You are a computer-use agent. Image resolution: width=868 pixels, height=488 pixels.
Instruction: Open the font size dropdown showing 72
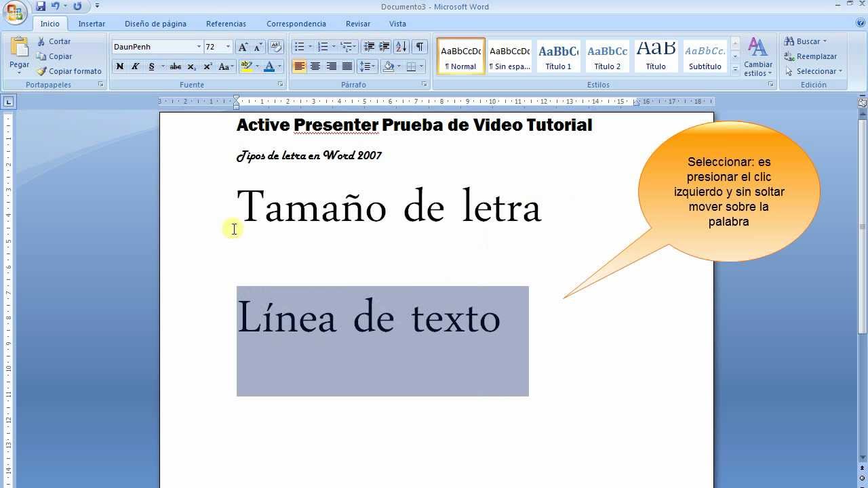228,47
